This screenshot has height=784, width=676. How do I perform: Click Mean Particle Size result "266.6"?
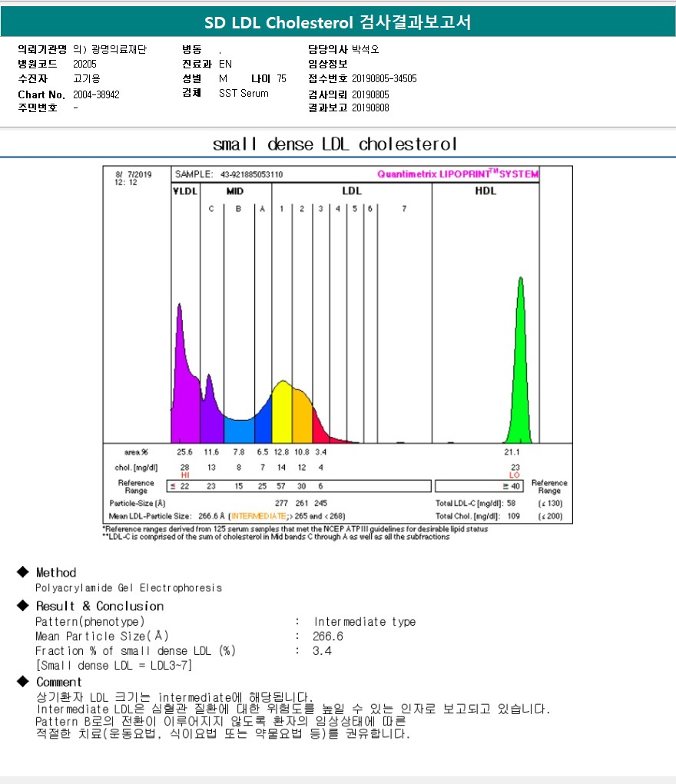tap(328, 637)
